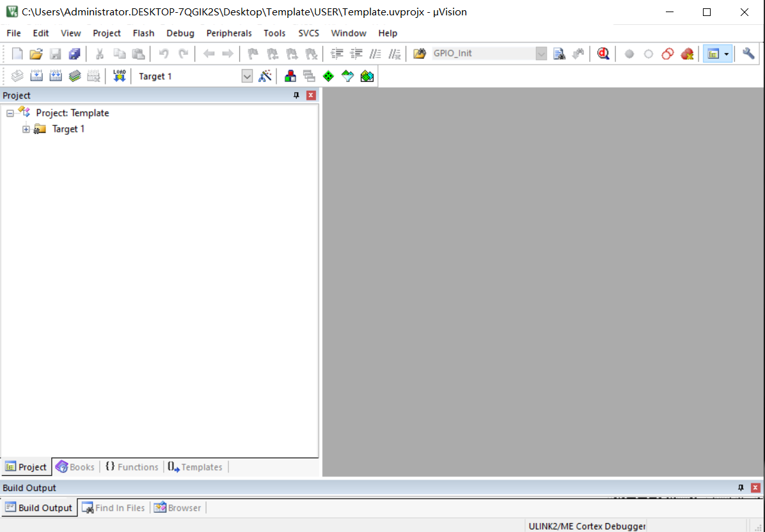Screen dimensions: 765x532
Task: Click the Build target icon
Action: tap(36, 76)
